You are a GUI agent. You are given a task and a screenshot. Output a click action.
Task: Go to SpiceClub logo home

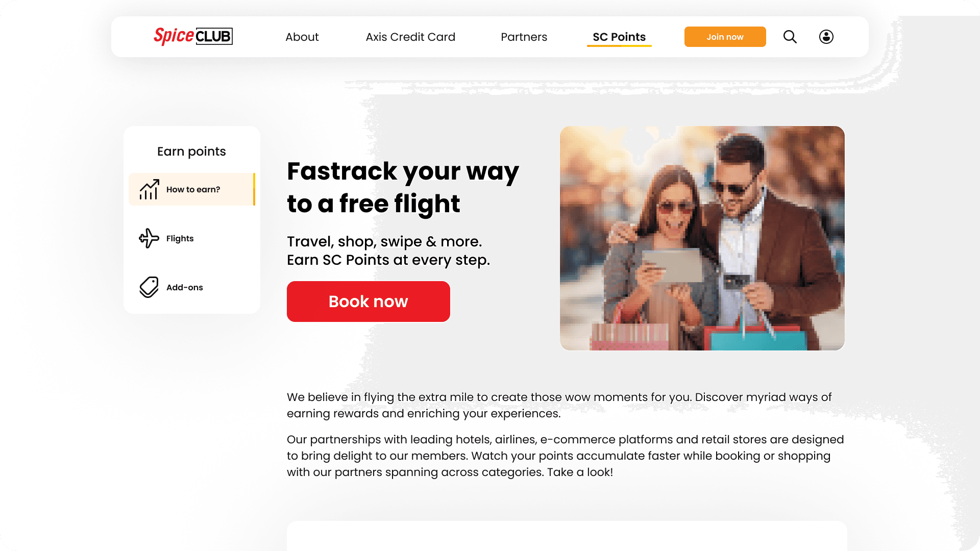(x=193, y=36)
